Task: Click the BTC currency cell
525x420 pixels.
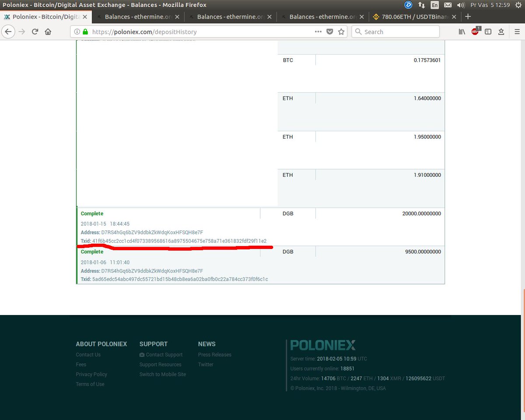Action: coord(288,60)
